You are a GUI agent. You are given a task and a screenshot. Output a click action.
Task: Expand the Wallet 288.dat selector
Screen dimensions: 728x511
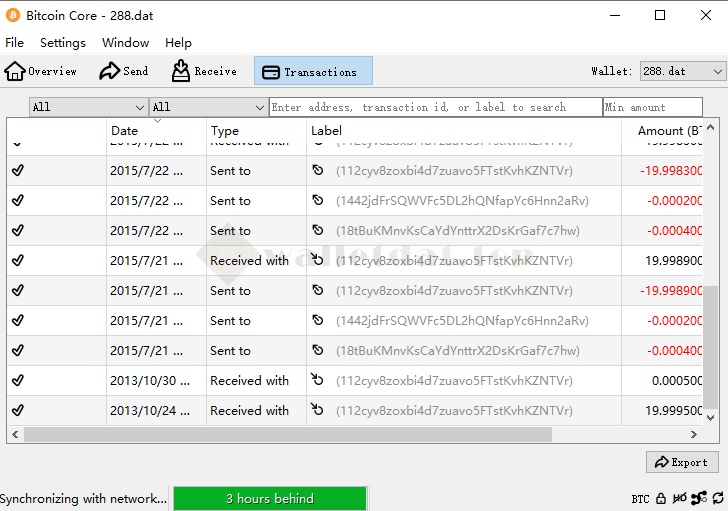pos(682,72)
